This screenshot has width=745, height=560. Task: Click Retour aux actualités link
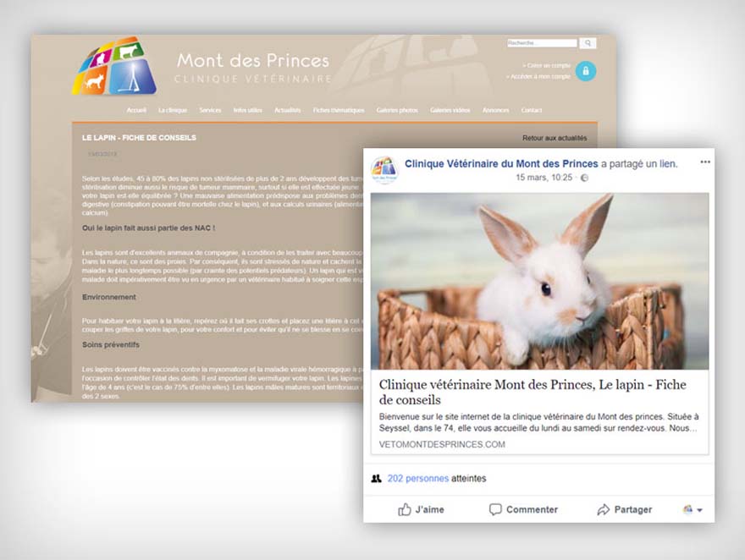[x=555, y=138]
